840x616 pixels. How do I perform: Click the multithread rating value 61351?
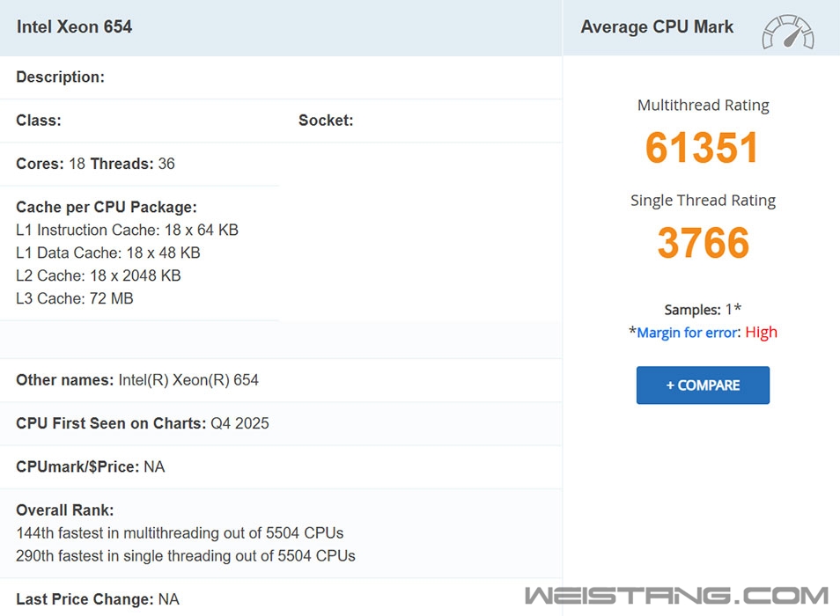tap(702, 148)
